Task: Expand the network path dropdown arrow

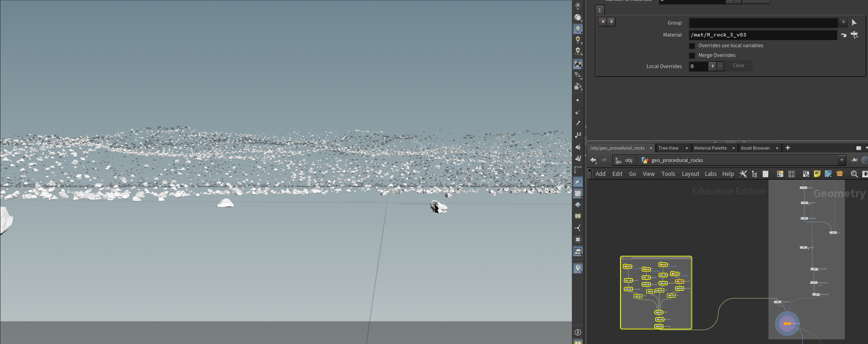Action: (842, 160)
